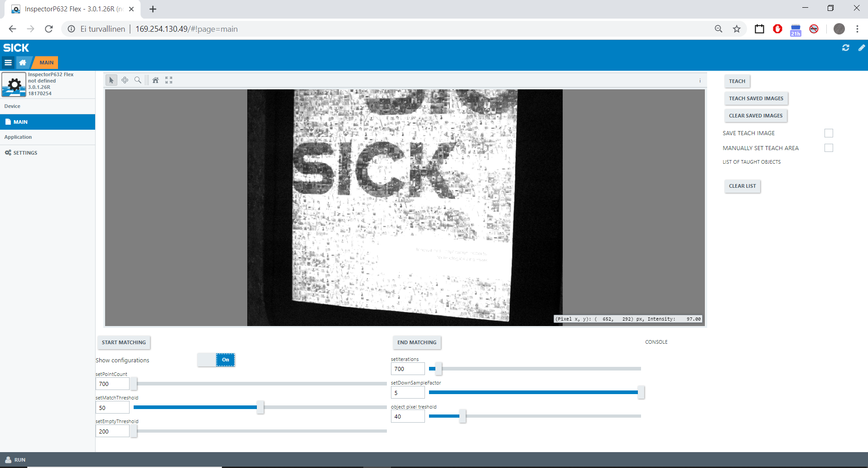Select the pointer tool in image toolbar
Image resolution: width=868 pixels, height=468 pixels.
coord(111,80)
